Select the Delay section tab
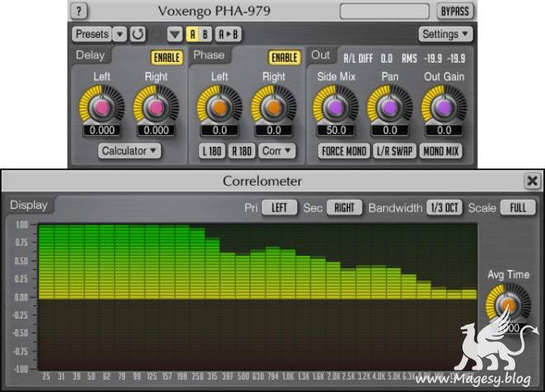545x392 pixels. coord(90,55)
